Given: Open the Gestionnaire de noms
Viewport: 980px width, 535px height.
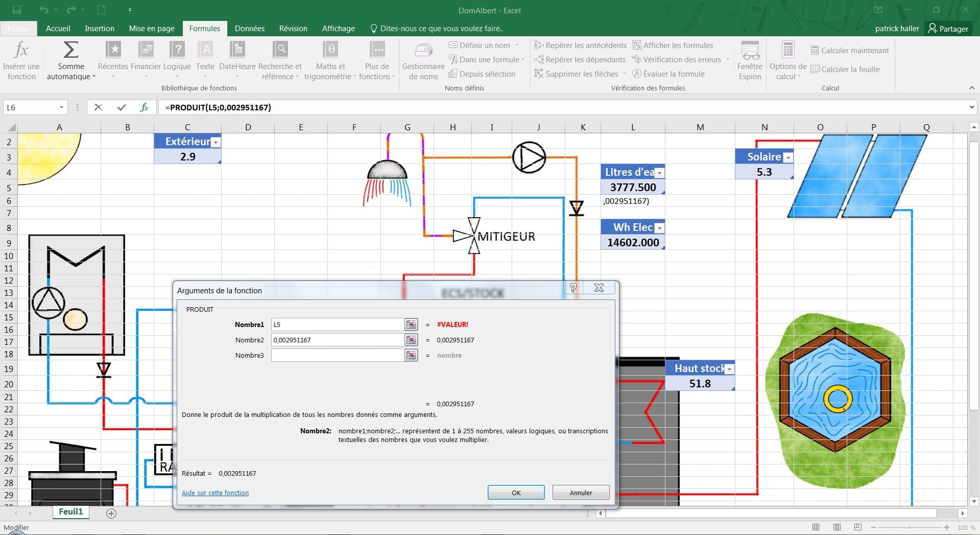Looking at the screenshot, I should pyautogui.click(x=423, y=51).
